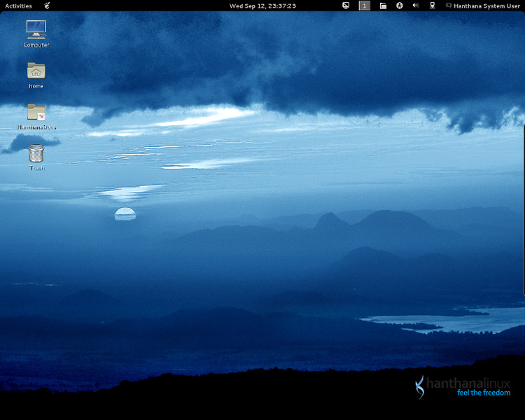Select the Computer desktop icon
Screen dimensions: 525x420
[x=36, y=29]
